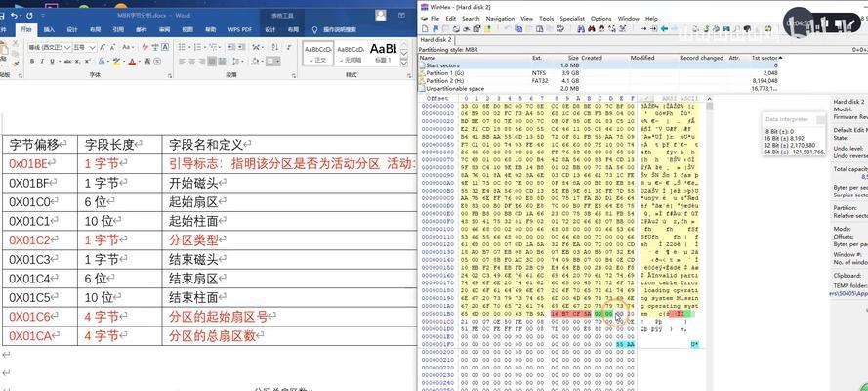Increase font size in Word
The image size is (868, 391).
tap(103, 47)
